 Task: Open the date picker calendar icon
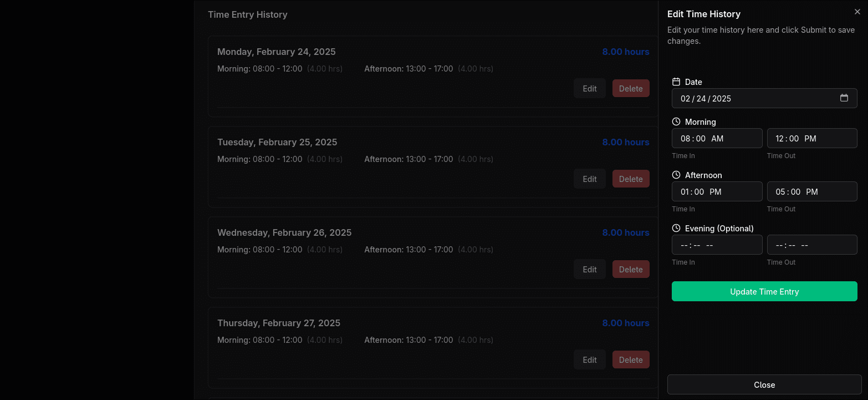point(844,97)
